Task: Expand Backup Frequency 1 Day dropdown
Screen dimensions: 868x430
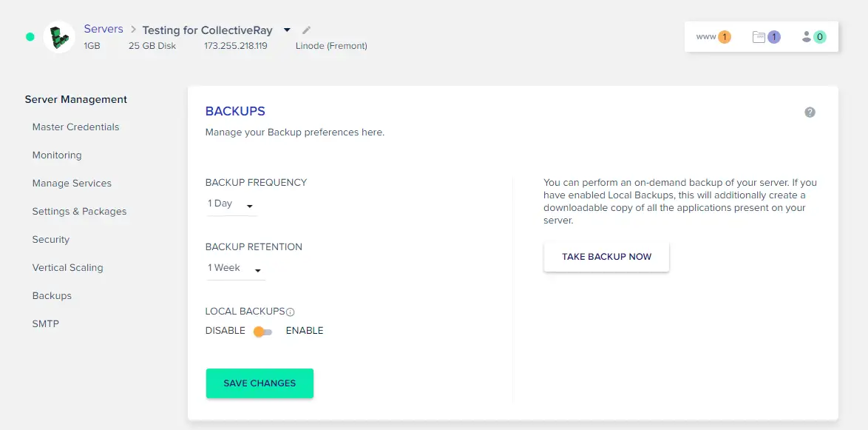Action: pyautogui.click(x=231, y=204)
